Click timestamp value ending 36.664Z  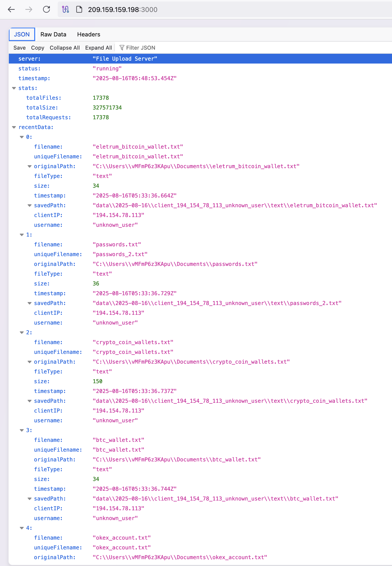point(135,196)
